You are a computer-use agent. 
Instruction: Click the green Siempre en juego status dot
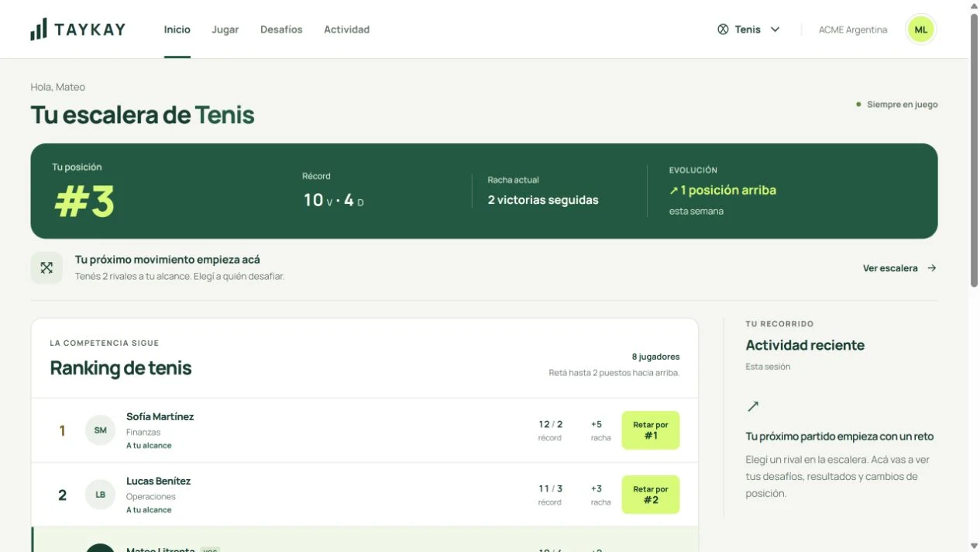858,104
